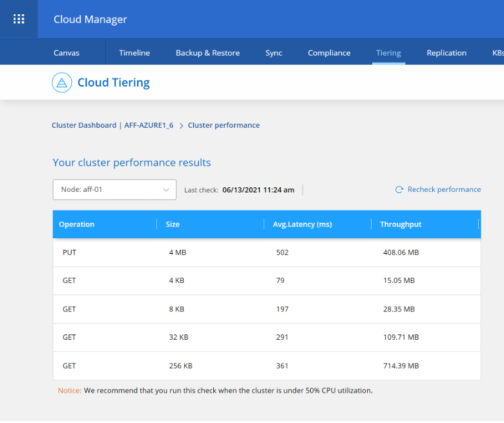Click the Throughput column header
The height and width of the screenshot is (423, 504).
pos(401,224)
